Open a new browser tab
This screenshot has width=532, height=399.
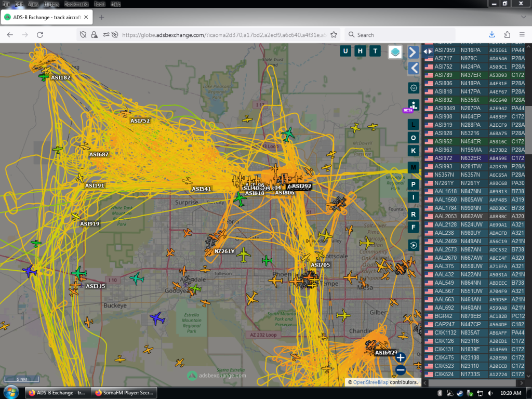point(101,17)
